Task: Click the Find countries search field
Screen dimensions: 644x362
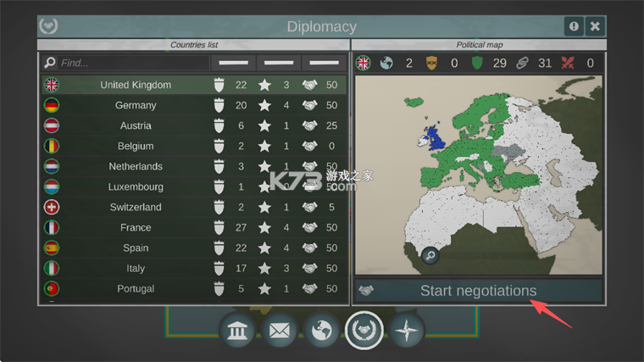Action: tap(134, 63)
